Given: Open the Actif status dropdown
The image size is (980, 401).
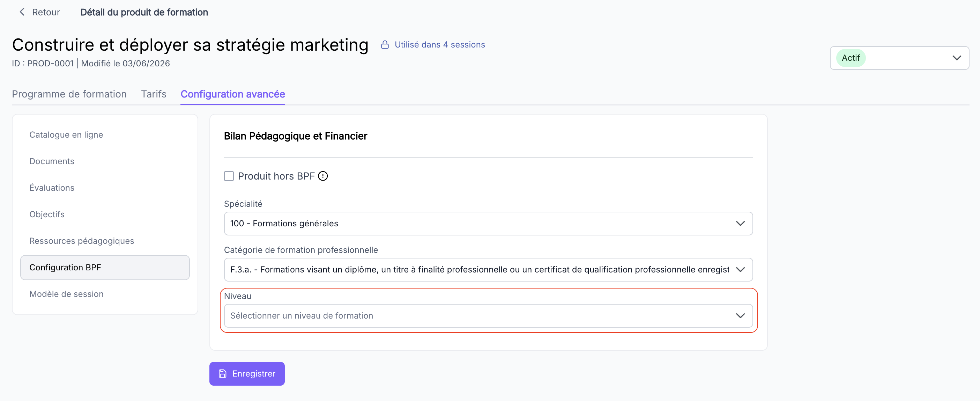Looking at the screenshot, I should point(899,58).
